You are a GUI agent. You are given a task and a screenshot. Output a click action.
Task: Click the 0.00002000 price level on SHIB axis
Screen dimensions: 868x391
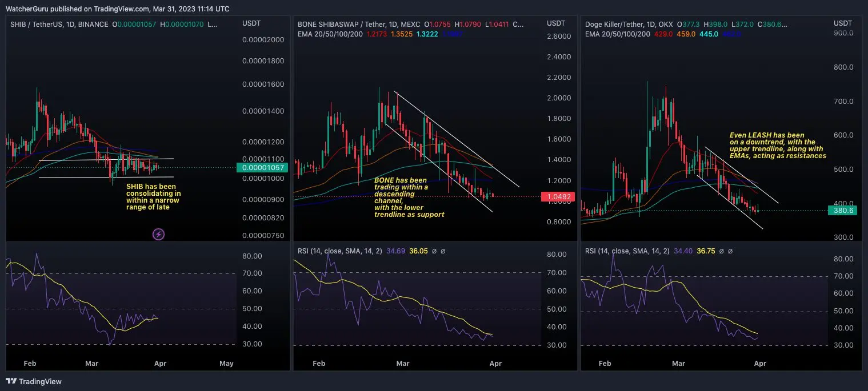(x=263, y=40)
